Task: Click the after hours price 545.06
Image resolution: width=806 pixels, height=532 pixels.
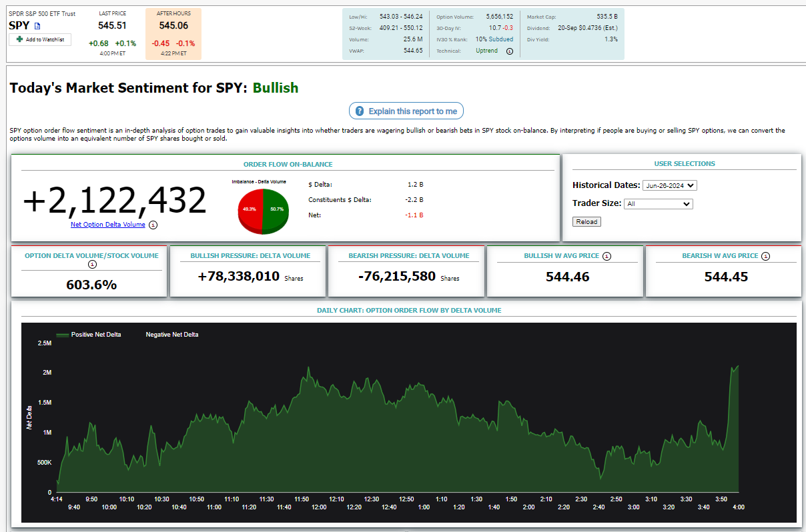Action: 173,25
